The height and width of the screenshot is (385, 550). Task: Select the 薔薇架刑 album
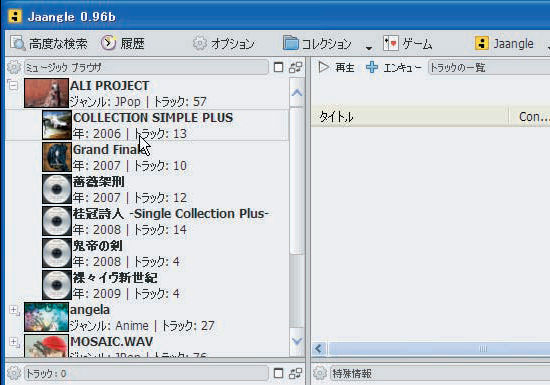pos(99,182)
